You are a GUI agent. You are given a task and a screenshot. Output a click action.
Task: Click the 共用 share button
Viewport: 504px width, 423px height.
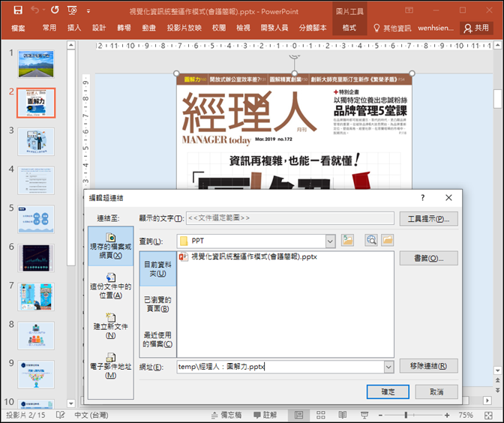476,28
